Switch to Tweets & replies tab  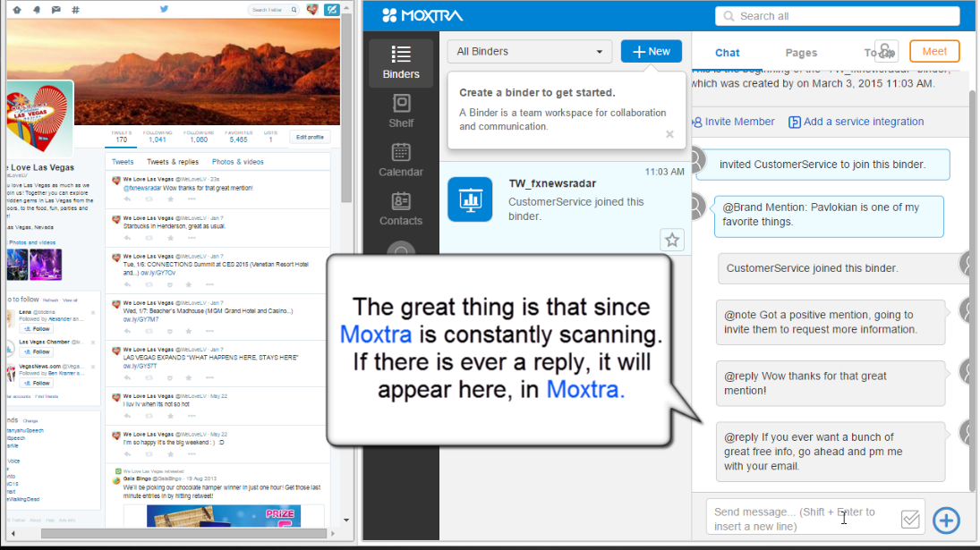(173, 162)
